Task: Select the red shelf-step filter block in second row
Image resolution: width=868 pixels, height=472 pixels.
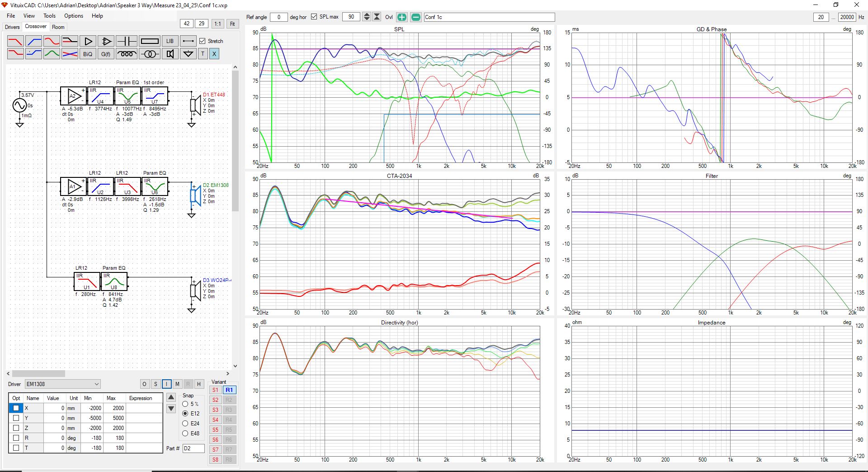Action: click(15, 54)
